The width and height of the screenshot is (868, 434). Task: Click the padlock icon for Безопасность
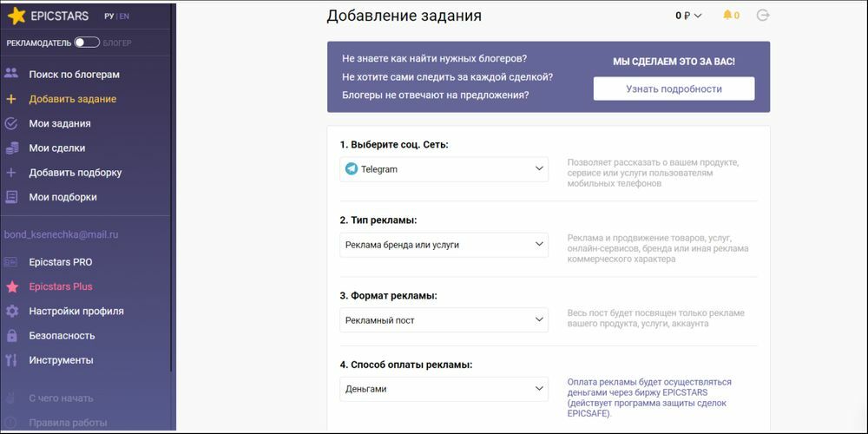point(11,335)
